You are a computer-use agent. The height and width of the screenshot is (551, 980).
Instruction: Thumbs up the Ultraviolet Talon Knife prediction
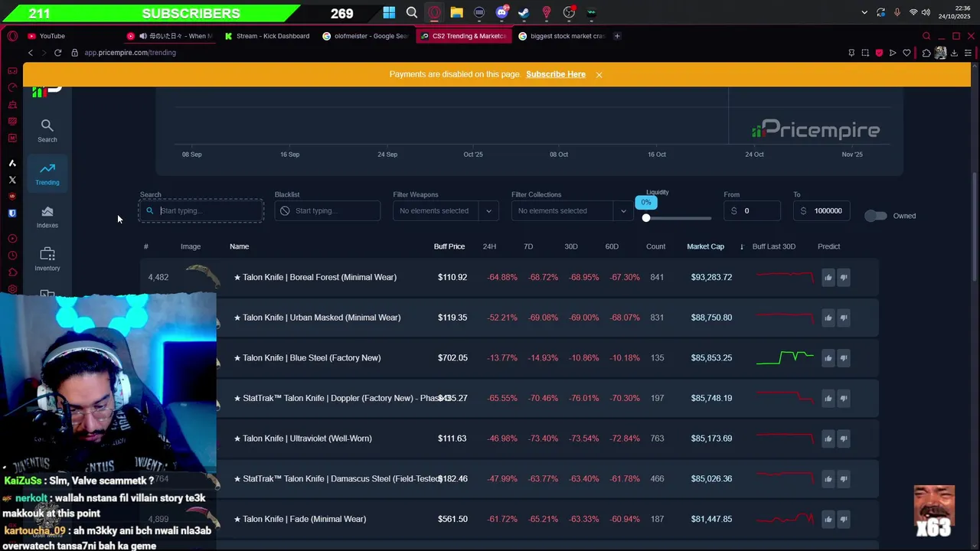[x=828, y=439]
